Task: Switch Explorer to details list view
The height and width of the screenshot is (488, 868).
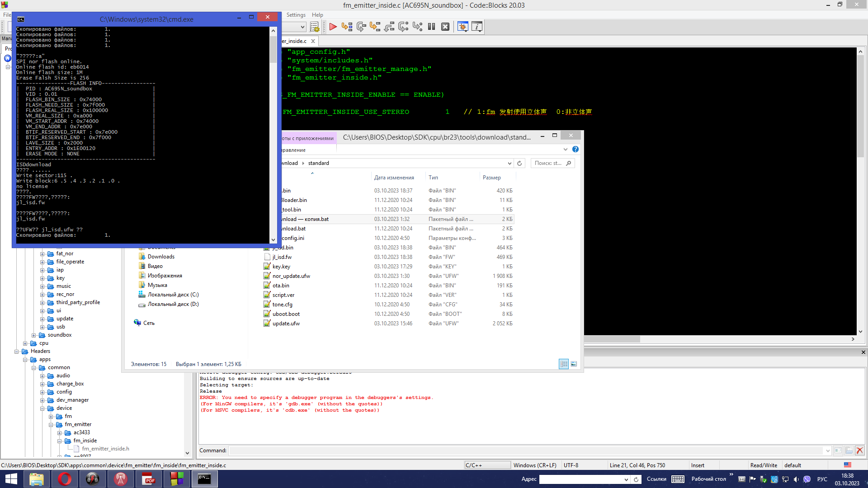Action: coord(564,364)
